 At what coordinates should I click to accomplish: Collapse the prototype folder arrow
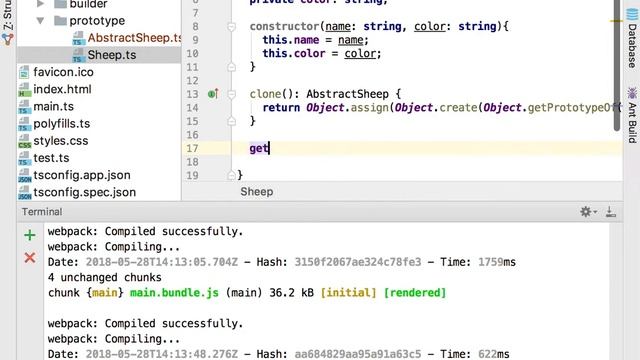[40, 20]
